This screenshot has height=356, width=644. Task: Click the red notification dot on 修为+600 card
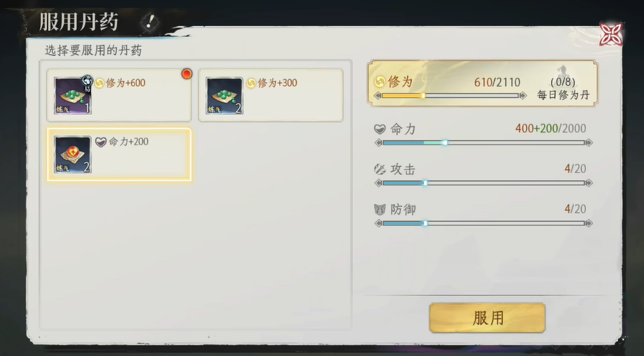click(186, 74)
